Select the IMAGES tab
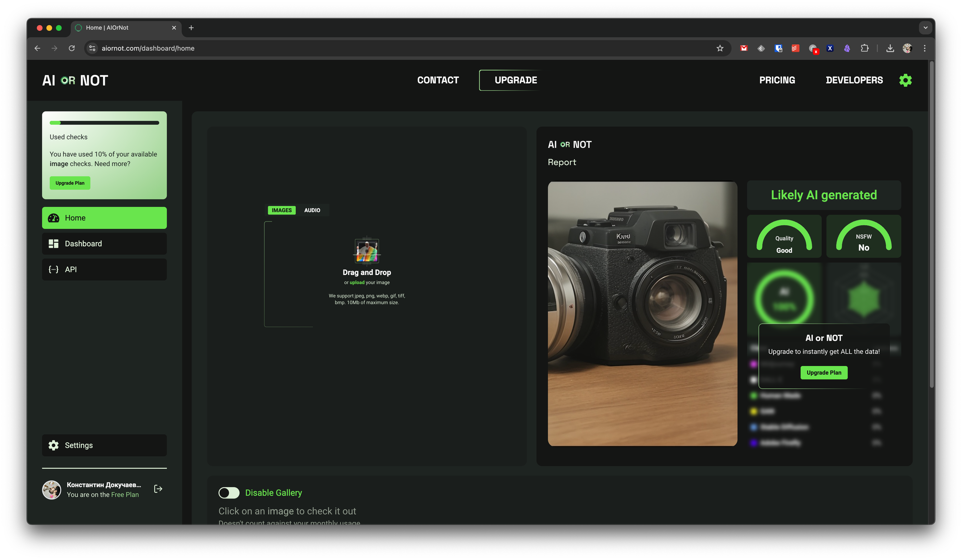This screenshot has width=962, height=560. (281, 211)
